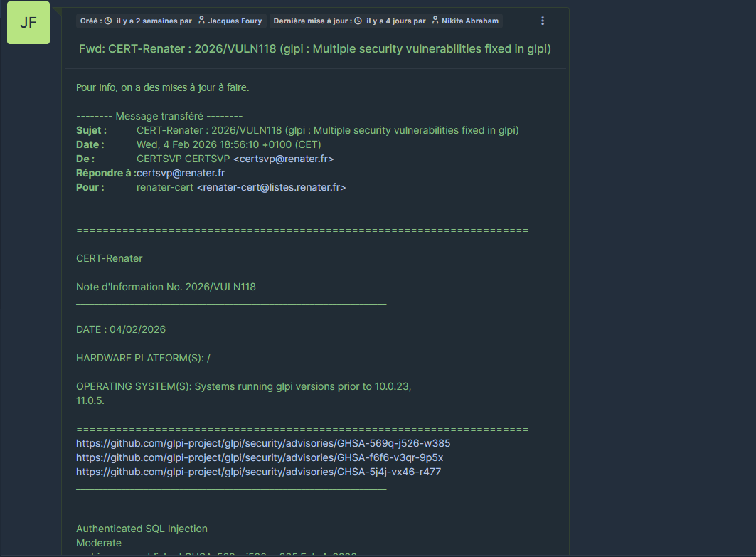Open the GHSA-5j4j-vx46-r477 advisory link
Image resolution: width=756 pixels, height=557 pixels.
[x=258, y=472]
